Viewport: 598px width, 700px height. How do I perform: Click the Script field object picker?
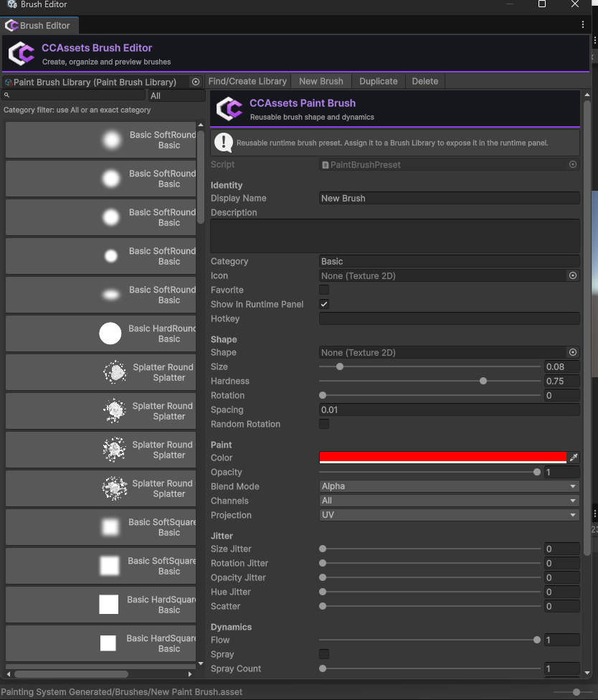pyautogui.click(x=573, y=164)
